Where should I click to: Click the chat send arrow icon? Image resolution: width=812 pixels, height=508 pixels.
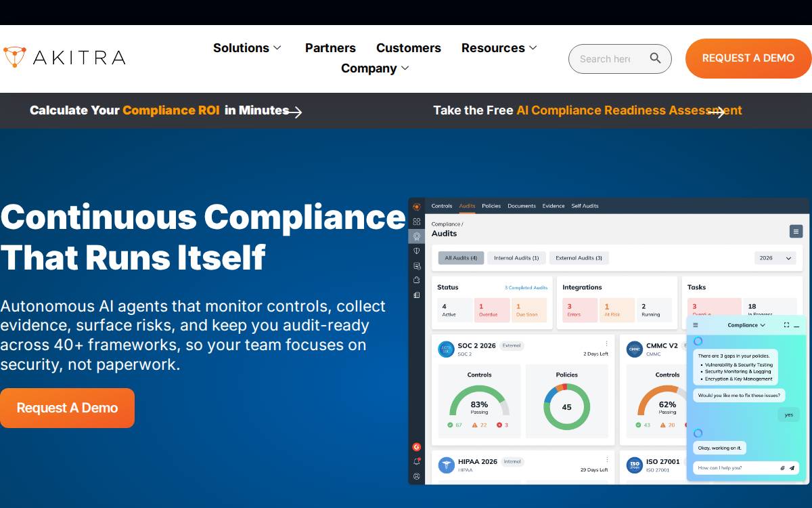(792, 468)
